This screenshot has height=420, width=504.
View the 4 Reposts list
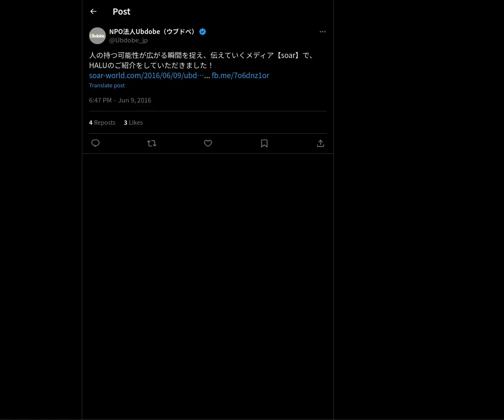tap(102, 123)
